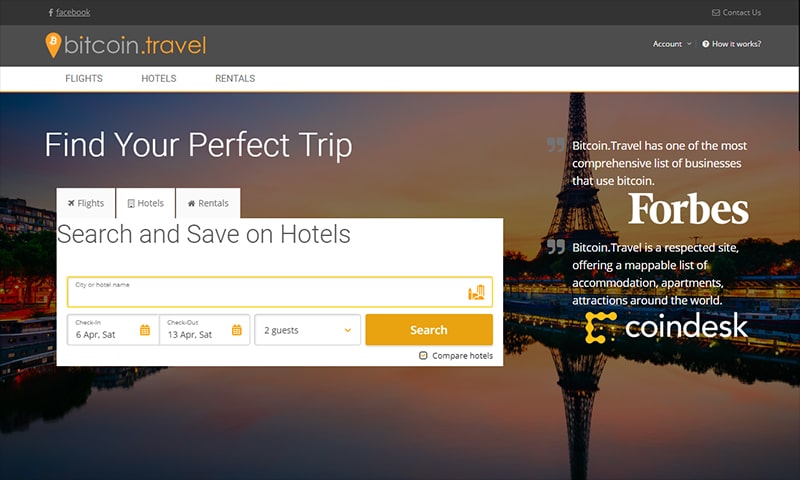This screenshot has width=800, height=480.
Task: Expand the 2 guests dropdown
Action: click(308, 330)
